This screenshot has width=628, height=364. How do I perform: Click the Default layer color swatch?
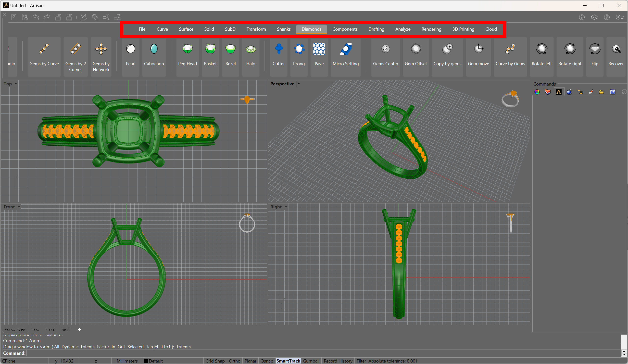(146, 361)
